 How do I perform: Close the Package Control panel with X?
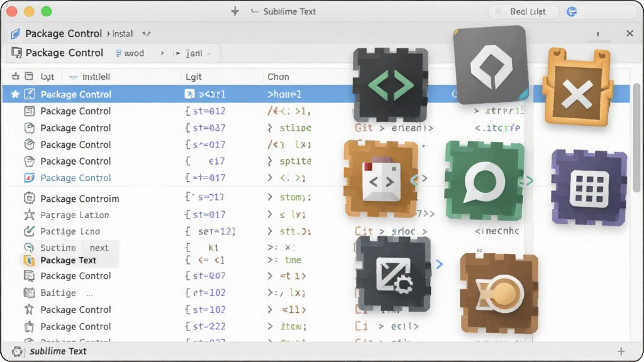coord(630,34)
